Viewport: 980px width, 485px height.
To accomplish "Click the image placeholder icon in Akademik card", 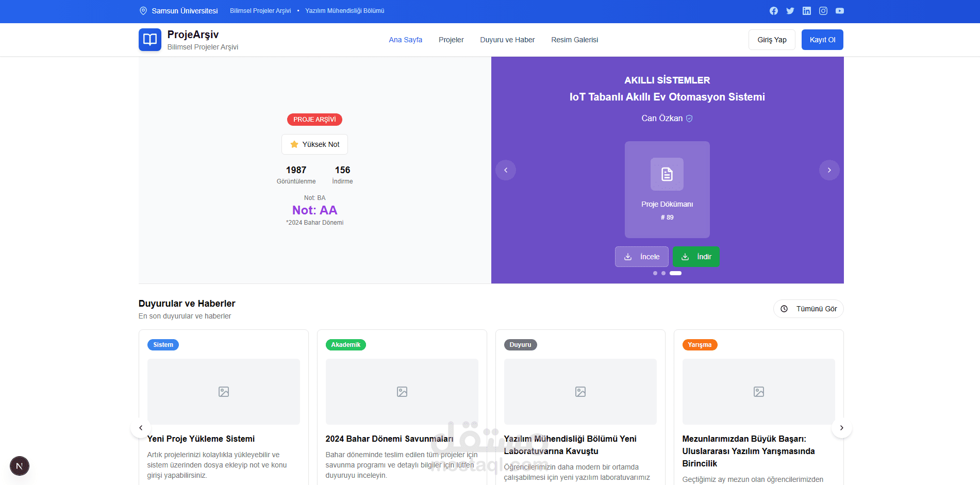I will pyautogui.click(x=402, y=392).
